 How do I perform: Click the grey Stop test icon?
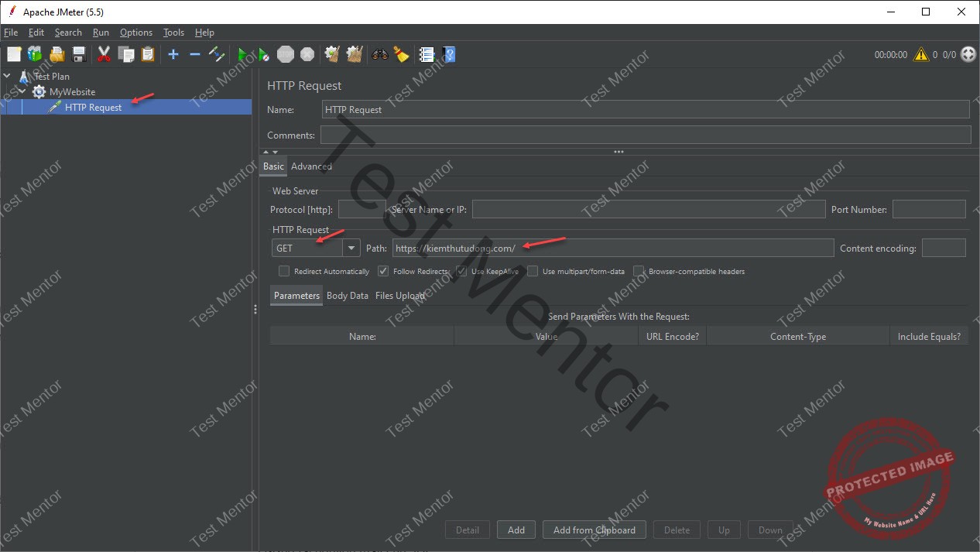click(286, 54)
